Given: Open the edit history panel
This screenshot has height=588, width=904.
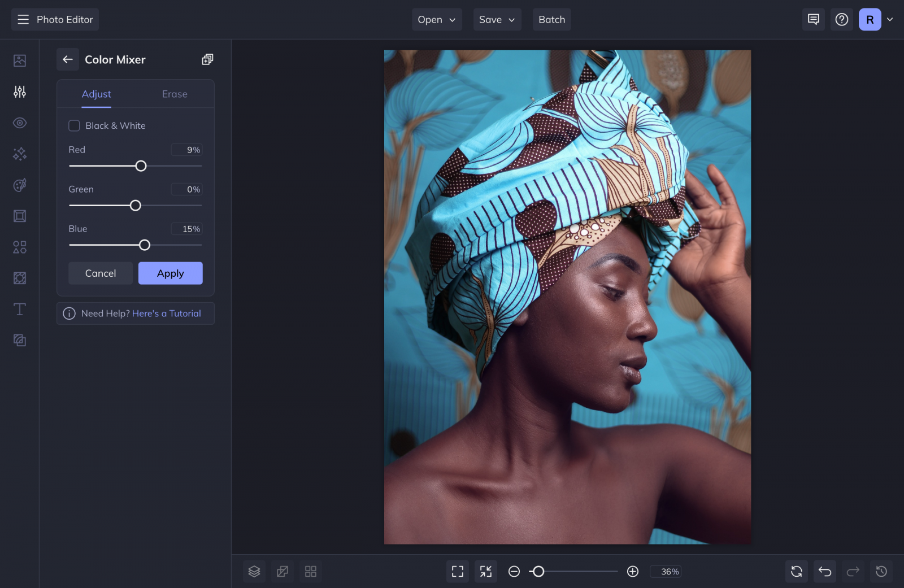Looking at the screenshot, I should (x=881, y=571).
